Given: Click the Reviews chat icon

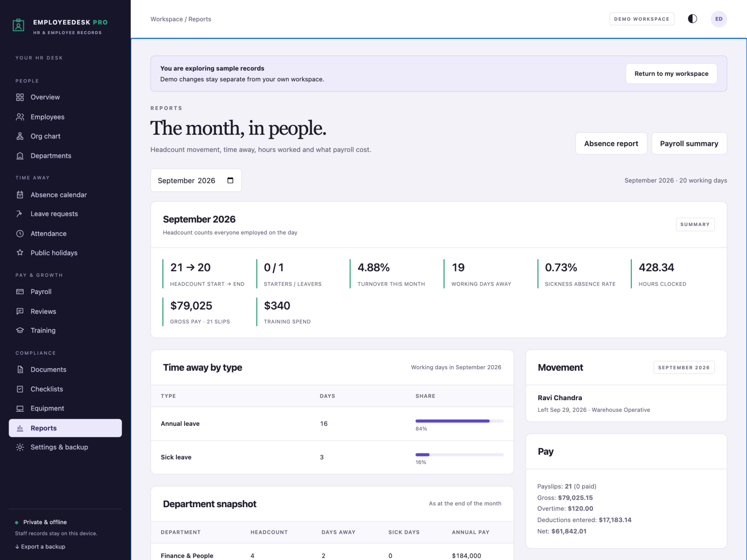Looking at the screenshot, I should point(20,311).
